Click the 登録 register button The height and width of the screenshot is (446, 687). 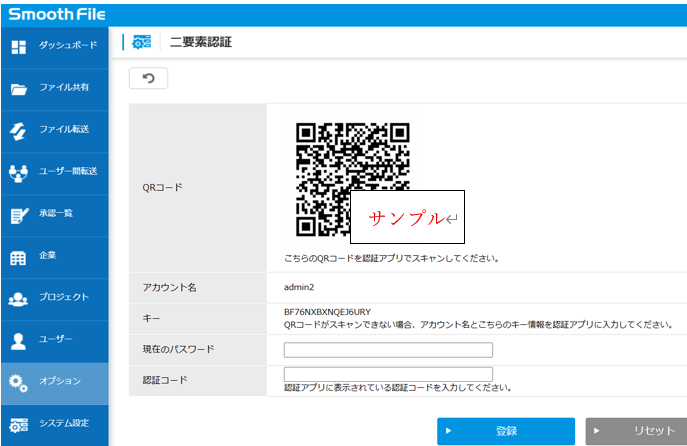click(506, 431)
